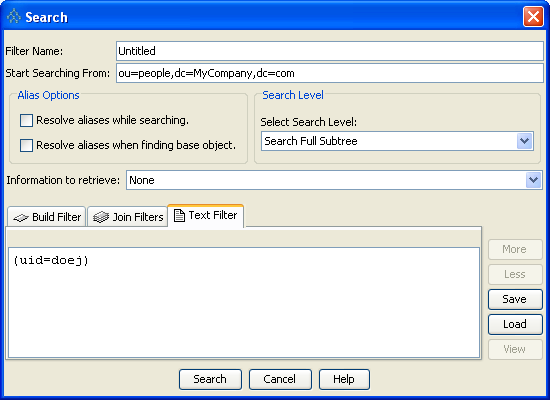Click the Search Full Subtree combo box

point(397,141)
